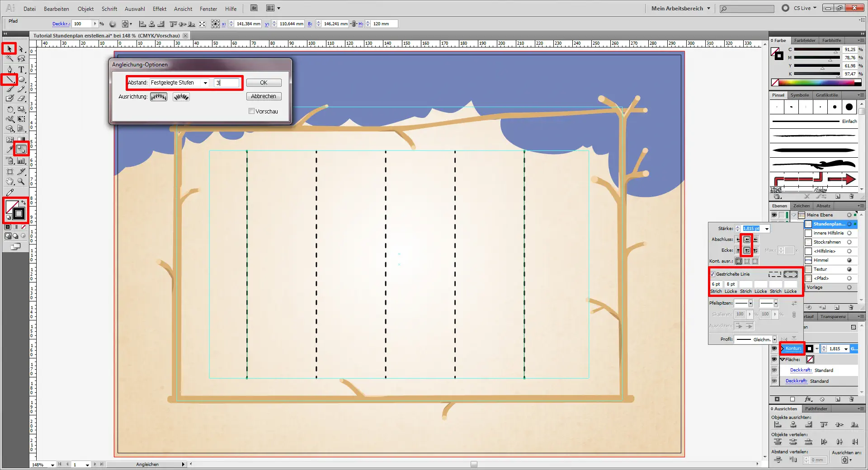The width and height of the screenshot is (868, 470).
Task: Toggle the Gestrichelte Linie checkbox
Action: (712, 274)
